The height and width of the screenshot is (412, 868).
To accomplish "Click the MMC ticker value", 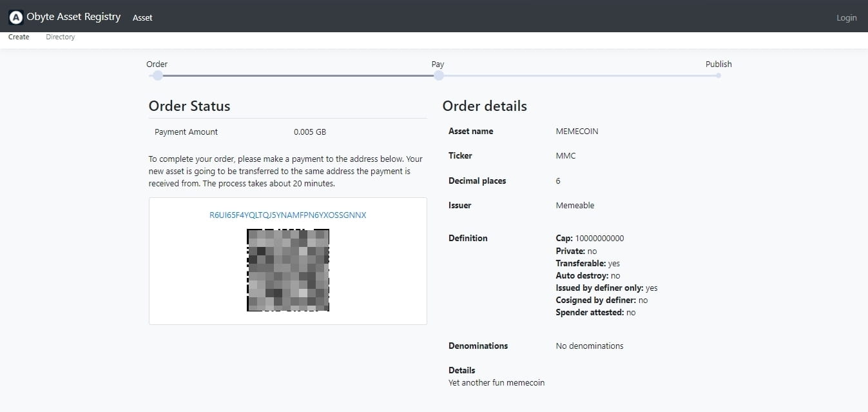I will tap(566, 155).
